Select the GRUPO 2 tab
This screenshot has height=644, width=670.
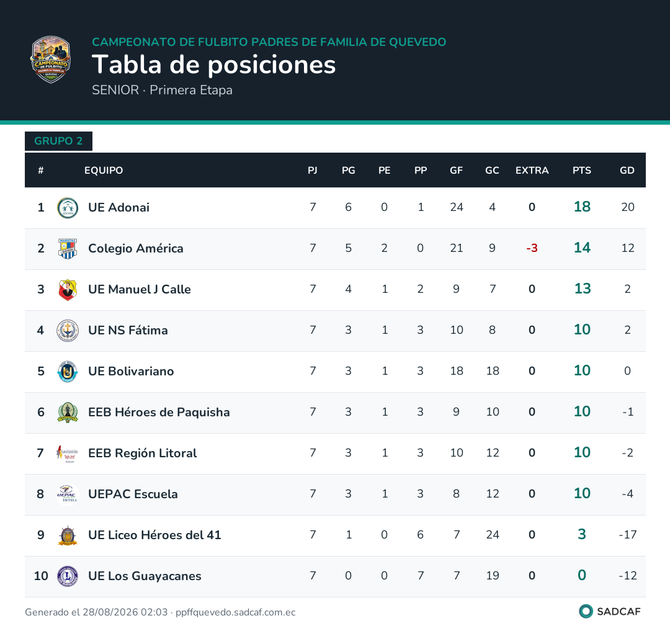pos(58,141)
